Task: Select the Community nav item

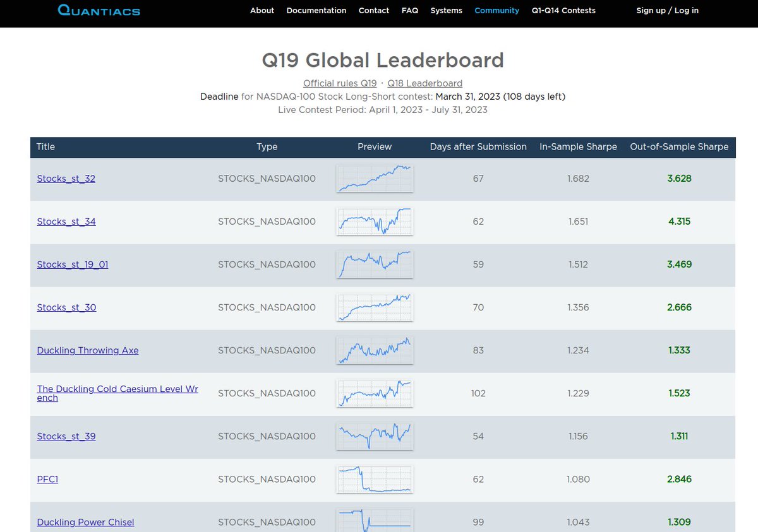Action: pyautogui.click(x=497, y=10)
